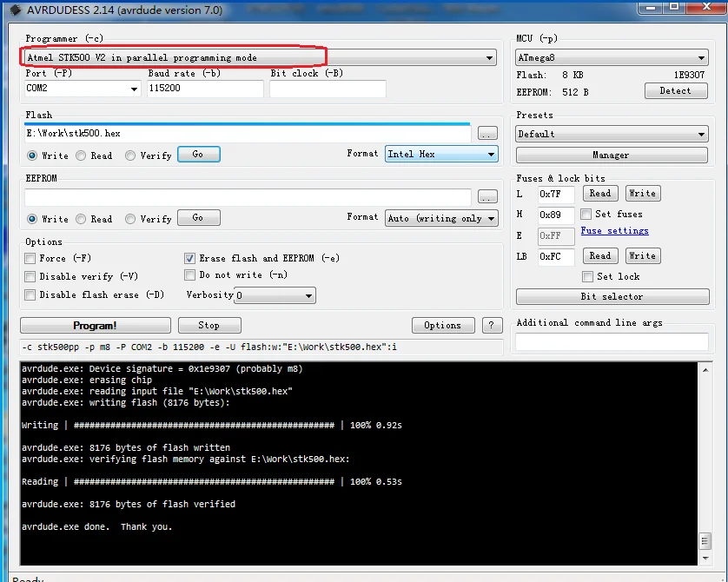Click the Flash file path field
Image resolution: width=728 pixels, height=582 pixels.
(248, 134)
